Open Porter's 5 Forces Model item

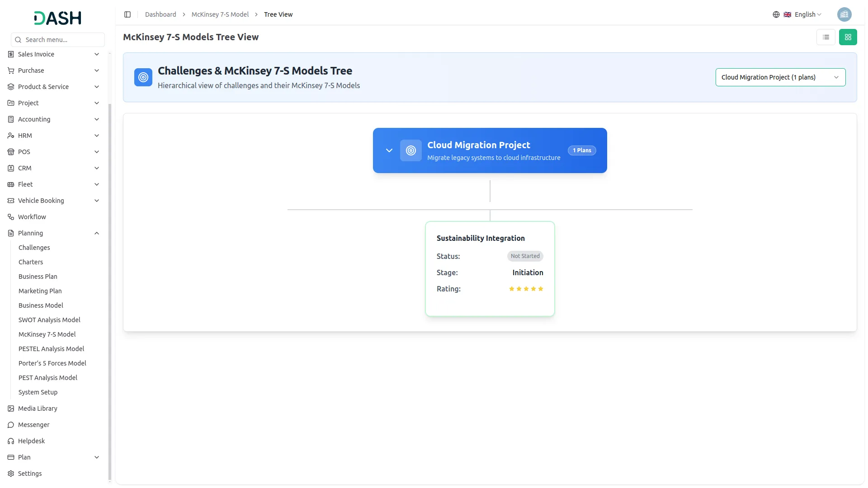point(52,363)
